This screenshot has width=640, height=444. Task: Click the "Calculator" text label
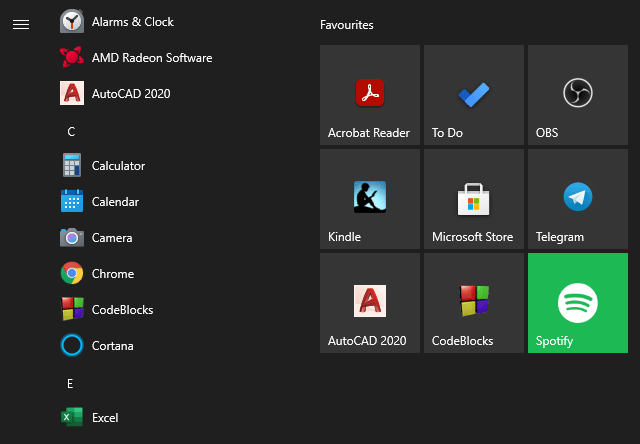tap(118, 166)
